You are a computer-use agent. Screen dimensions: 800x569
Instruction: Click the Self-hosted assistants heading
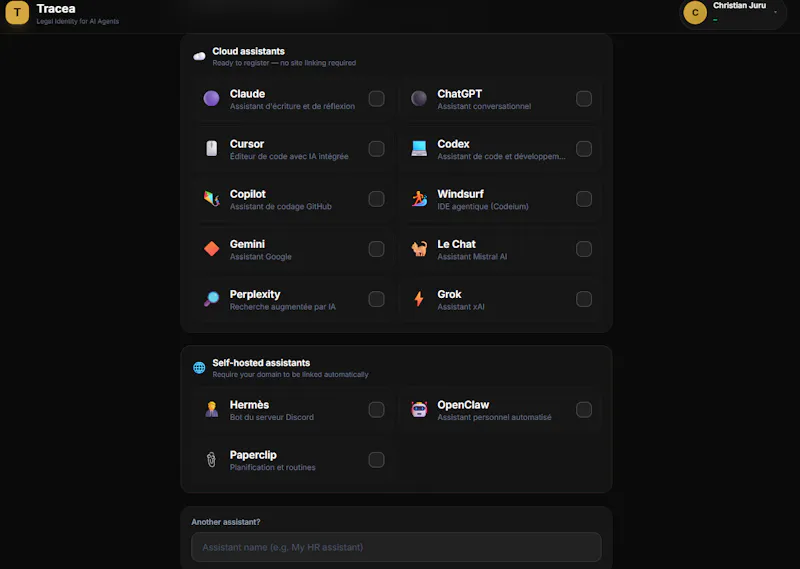(x=261, y=363)
